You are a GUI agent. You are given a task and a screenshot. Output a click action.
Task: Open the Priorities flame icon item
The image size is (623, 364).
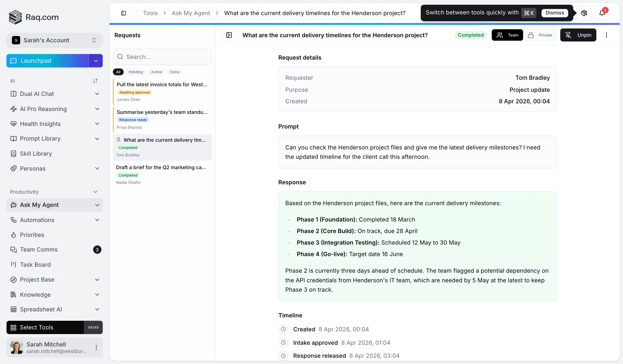coord(32,235)
